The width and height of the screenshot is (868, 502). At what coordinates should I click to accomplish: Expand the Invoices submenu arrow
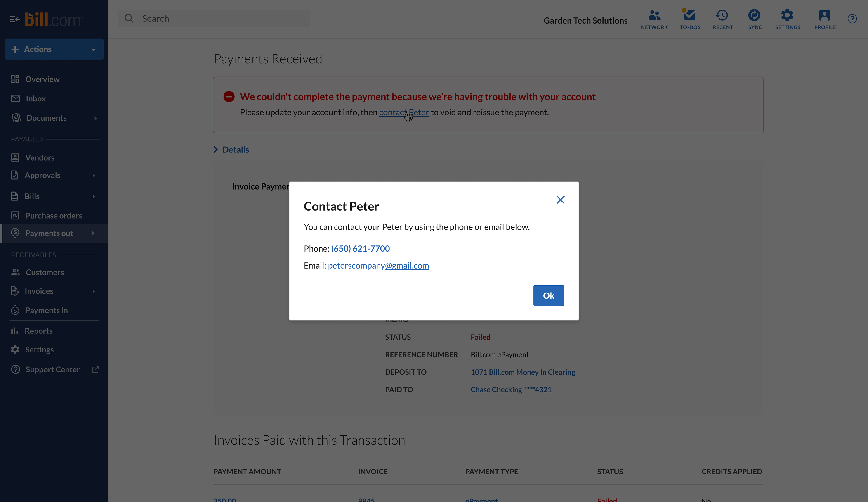94,291
